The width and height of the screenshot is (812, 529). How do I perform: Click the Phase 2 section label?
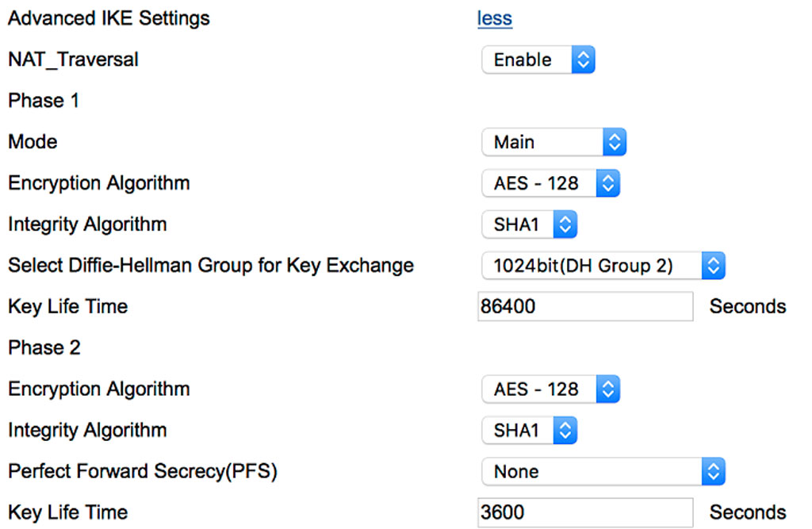pyautogui.click(x=44, y=348)
